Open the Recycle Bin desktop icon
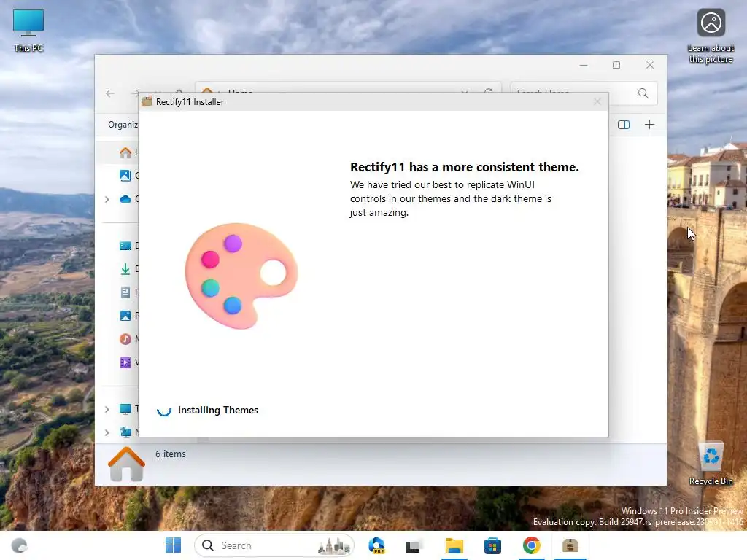This screenshot has height=560, width=747. click(711, 463)
